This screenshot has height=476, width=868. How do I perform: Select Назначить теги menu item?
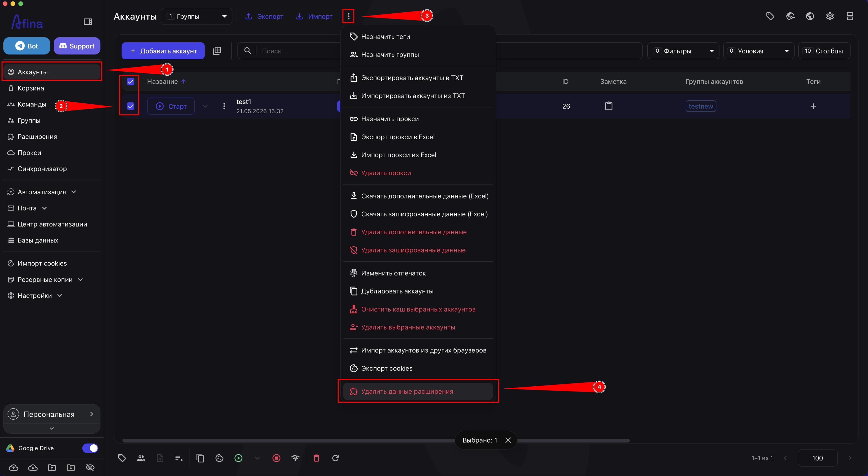[x=418, y=37]
